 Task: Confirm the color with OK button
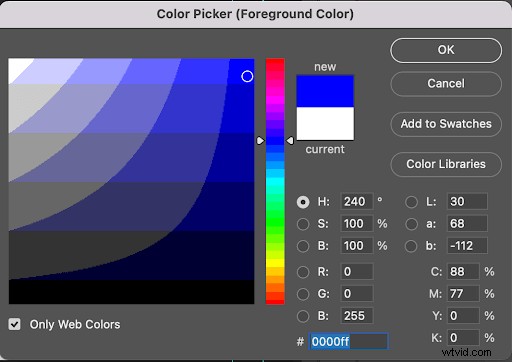pyautogui.click(x=446, y=50)
